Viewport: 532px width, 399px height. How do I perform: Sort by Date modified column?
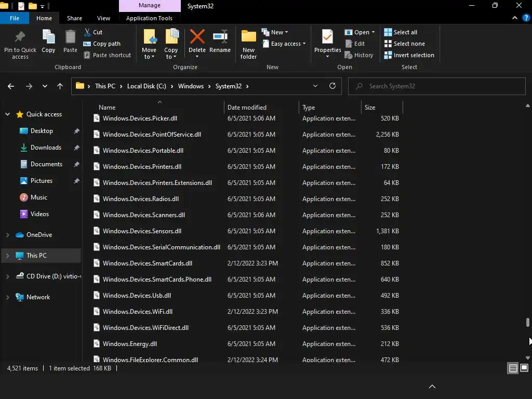coord(261,107)
